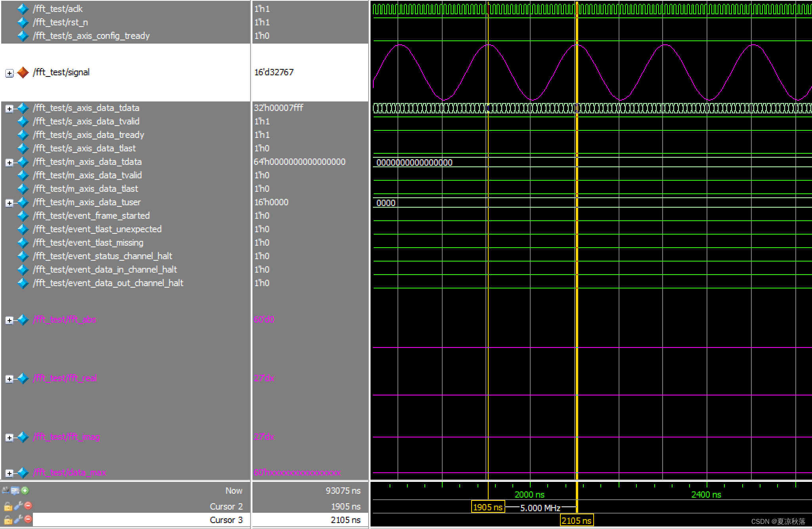Click the Insert Cursor green plus icon

coord(25,491)
